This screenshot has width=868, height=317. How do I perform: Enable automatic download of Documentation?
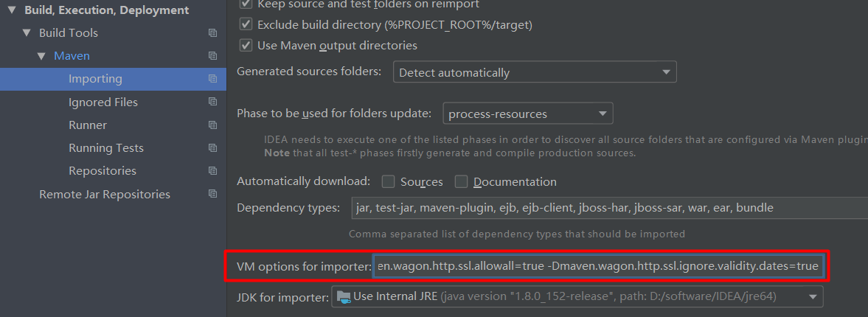(461, 181)
